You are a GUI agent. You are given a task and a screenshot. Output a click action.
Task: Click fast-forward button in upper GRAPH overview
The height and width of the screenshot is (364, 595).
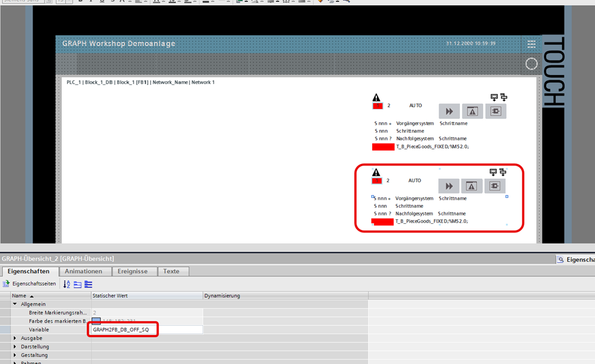click(x=450, y=111)
